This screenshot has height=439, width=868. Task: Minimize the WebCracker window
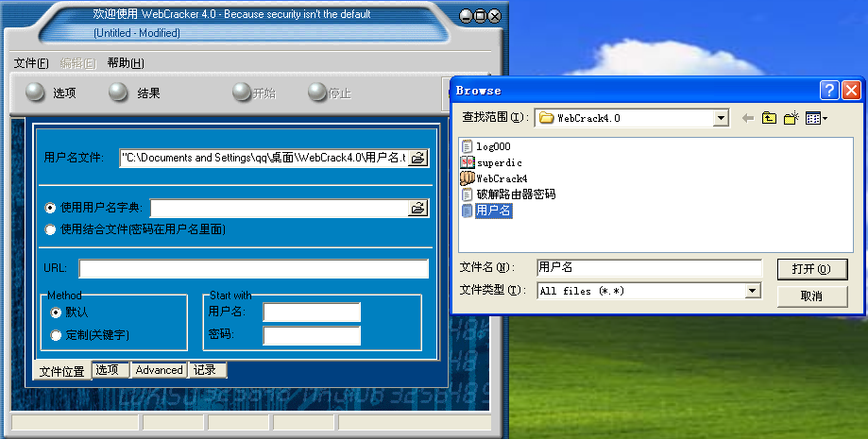pyautogui.click(x=466, y=16)
